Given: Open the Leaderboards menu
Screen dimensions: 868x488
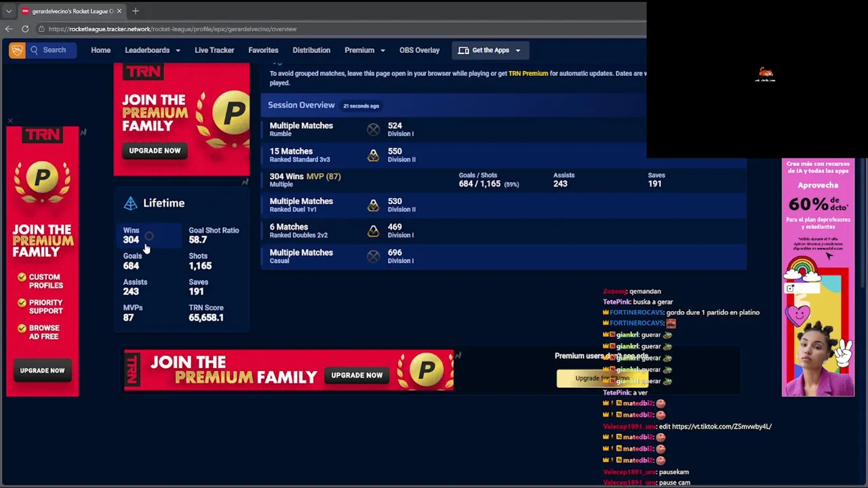Looking at the screenshot, I should 147,50.
